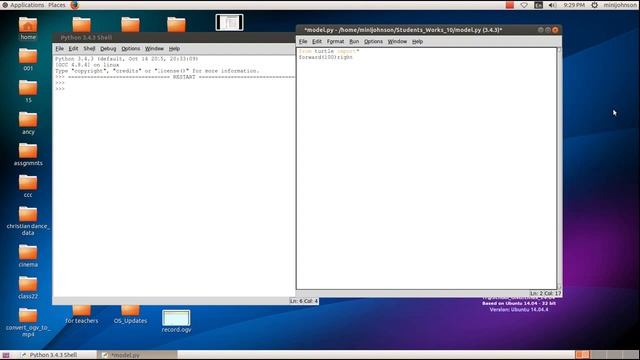The height and width of the screenshot is (360, 640).
Task: Open File menu in Python Shell window
Action: pyautogui.click(x=60, y=49)
